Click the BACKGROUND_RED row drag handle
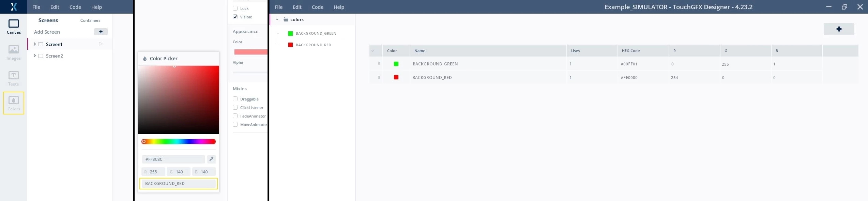This screenshot has height=201, width=868. [x=379, y=77]
